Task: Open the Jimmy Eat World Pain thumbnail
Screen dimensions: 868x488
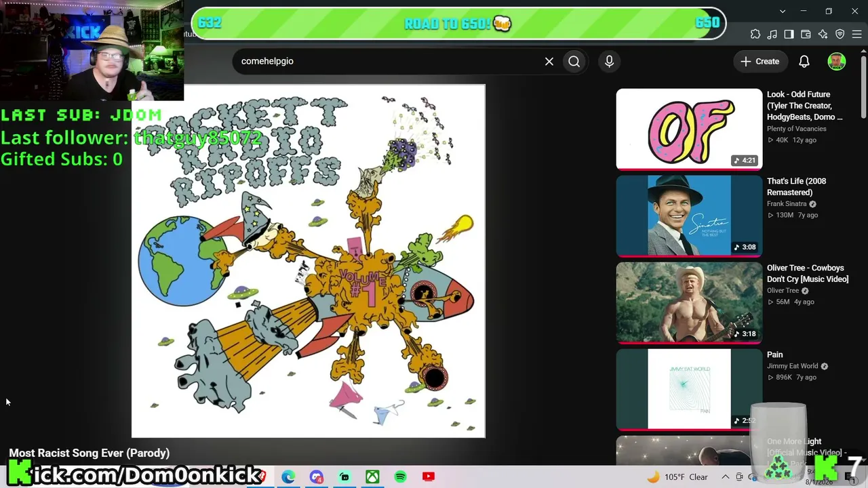Action: tap(689, 389)
